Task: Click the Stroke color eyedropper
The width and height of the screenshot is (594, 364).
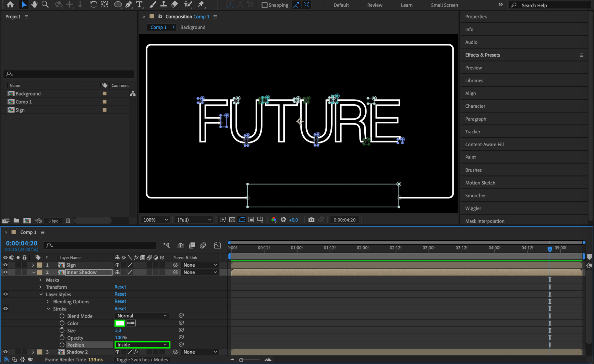Action: [131, 323]
